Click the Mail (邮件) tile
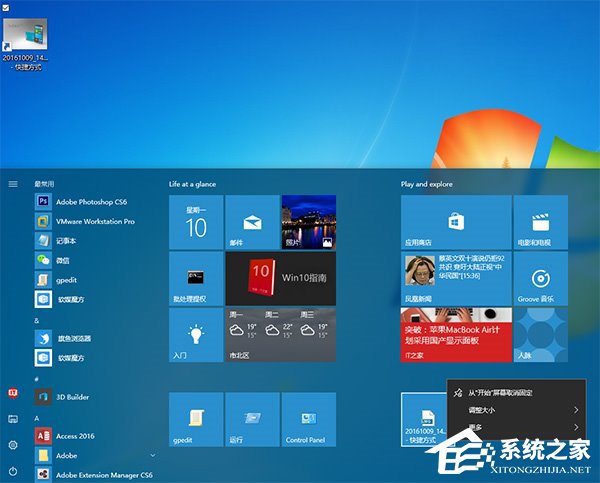 (251, 221)
